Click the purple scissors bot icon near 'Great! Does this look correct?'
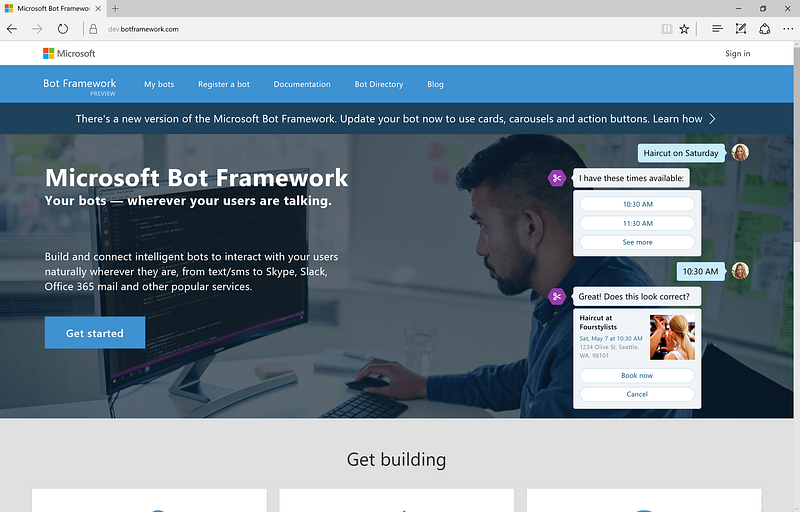Viewport: 800px width, 512px height. [x=557, y=296]
